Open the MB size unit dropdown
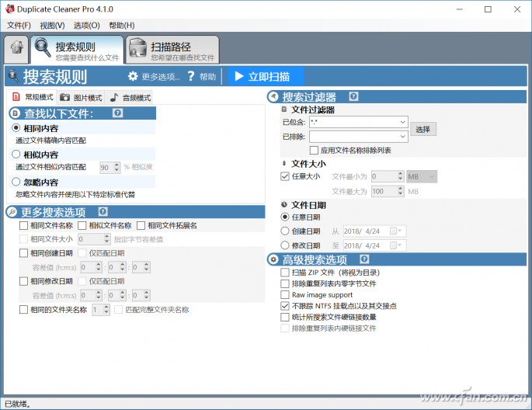 coord(422,176)
